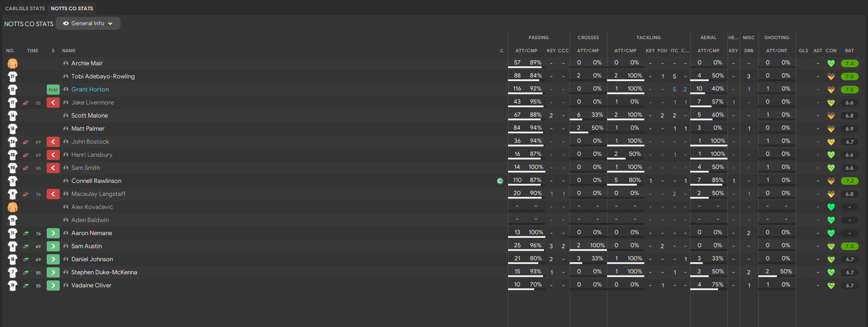Open the General Info view dropdown
This screenshot has width=868, height=327.
(x=88, y=23)
